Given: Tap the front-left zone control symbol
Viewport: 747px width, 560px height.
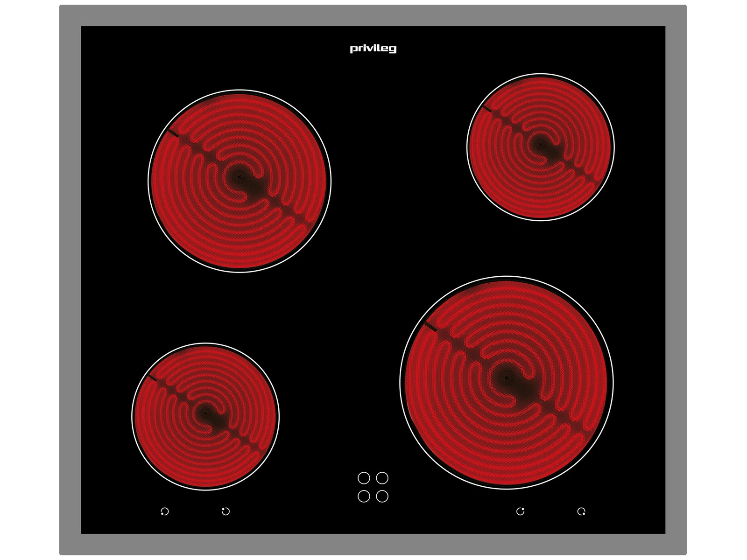Looking at the screenshot, I should 164,511.
